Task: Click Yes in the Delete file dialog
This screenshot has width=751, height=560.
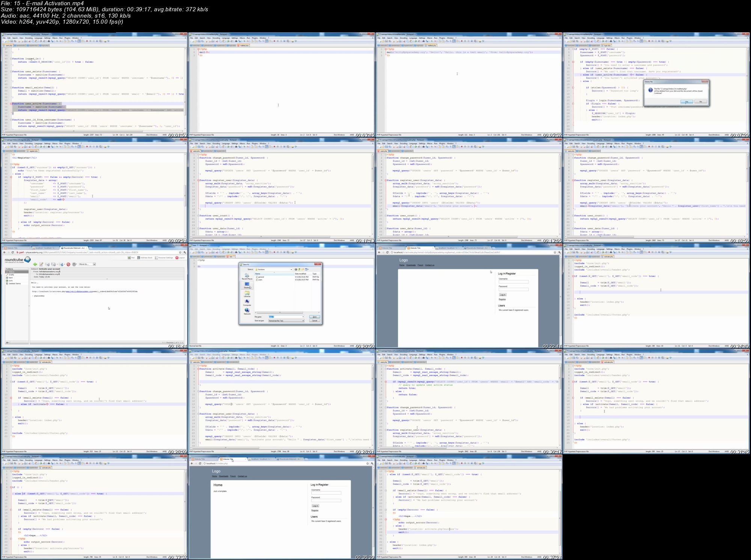Action: point(687,102)
